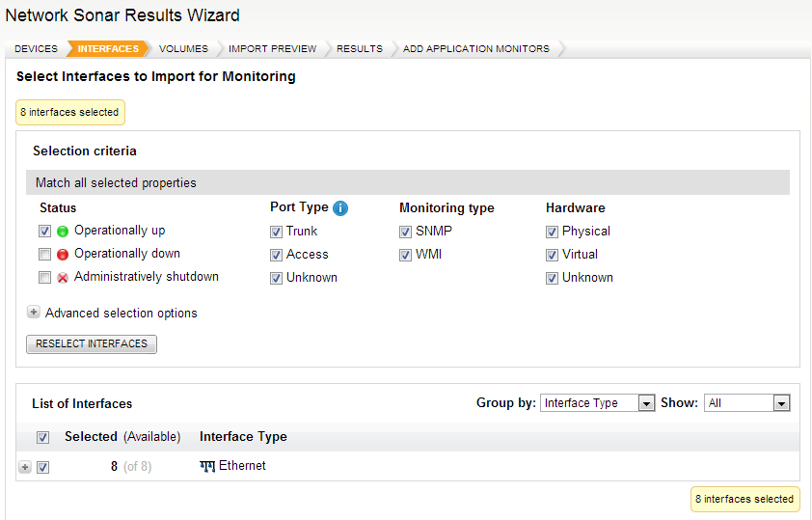
Task: Uncheck the Ethernet row checkbox
Action: click(x=42, y=467)
